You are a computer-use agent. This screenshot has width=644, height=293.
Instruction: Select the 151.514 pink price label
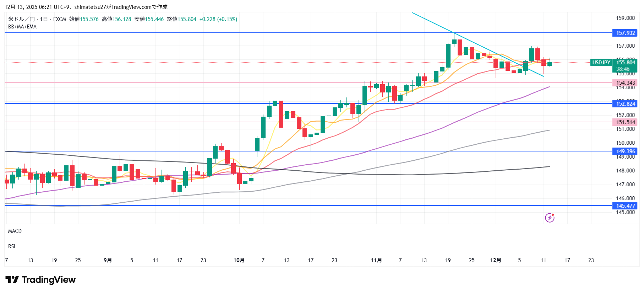click(x=625, y=122)
